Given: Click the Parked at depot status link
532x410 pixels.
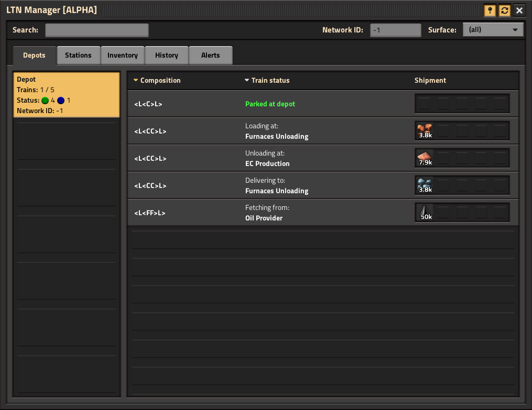Looking at the screenshot, I should (x=270, y=104).
